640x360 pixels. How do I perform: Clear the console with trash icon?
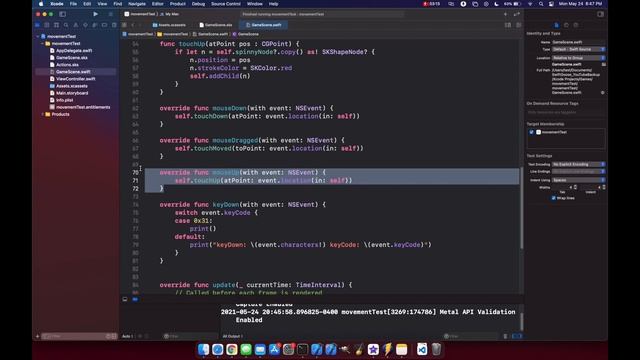(505, 336)
